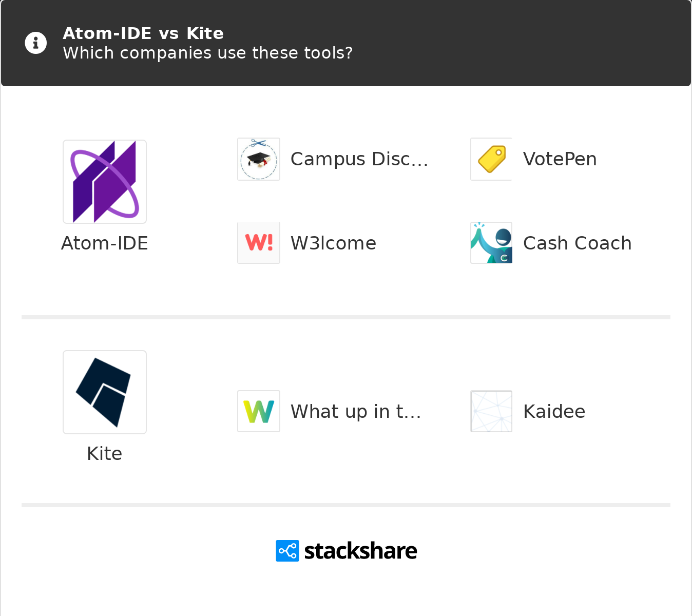
Task: Click the stackshare wordmark
Action: tap(360, 551)
